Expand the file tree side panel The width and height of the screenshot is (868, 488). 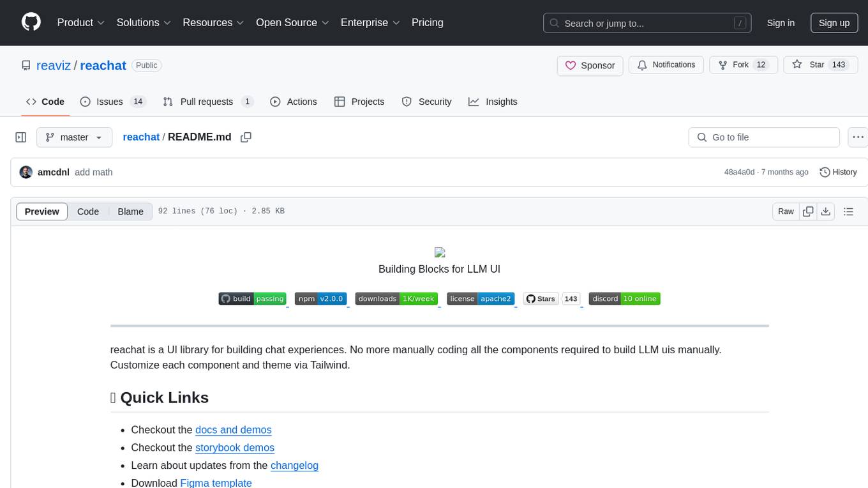pos(20,137)
